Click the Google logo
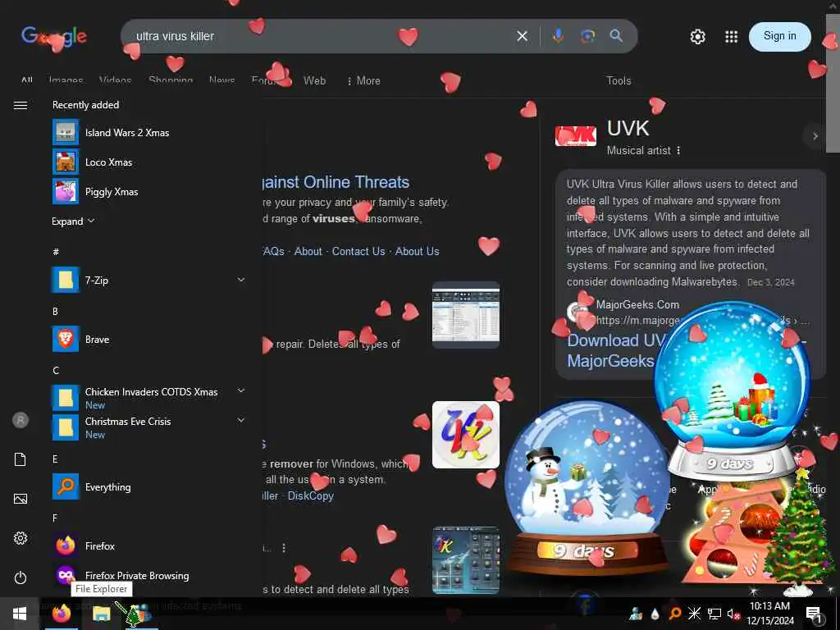The height and width of the screenshot is (630, 840). pos(53,36)
